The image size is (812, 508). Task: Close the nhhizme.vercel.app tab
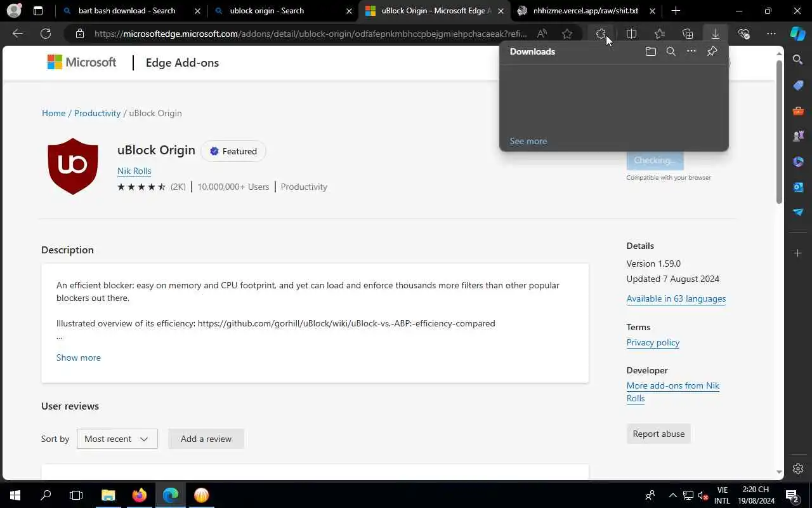652,11
